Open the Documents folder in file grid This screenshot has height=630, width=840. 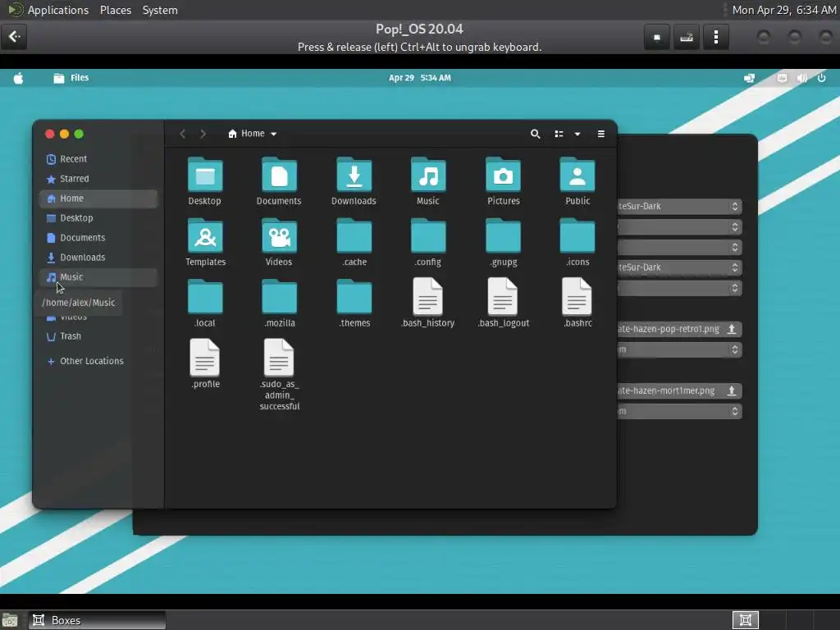pyautogui.click(x=279, y=176)
